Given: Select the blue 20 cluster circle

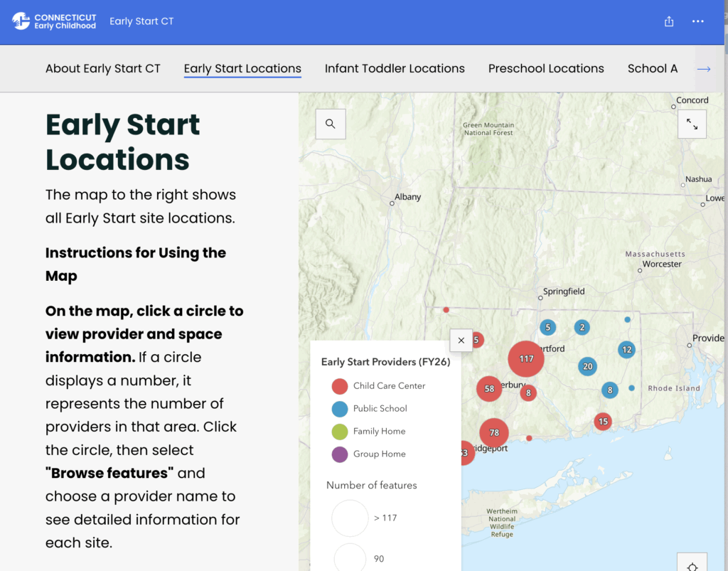Looking at the screenshot, I should 587,367.
